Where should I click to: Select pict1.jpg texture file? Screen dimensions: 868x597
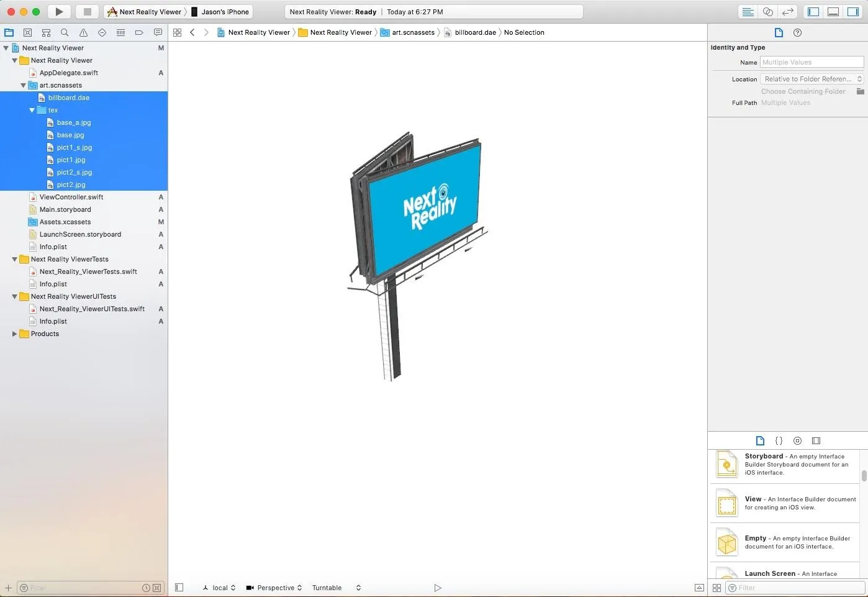click(71, 160)
